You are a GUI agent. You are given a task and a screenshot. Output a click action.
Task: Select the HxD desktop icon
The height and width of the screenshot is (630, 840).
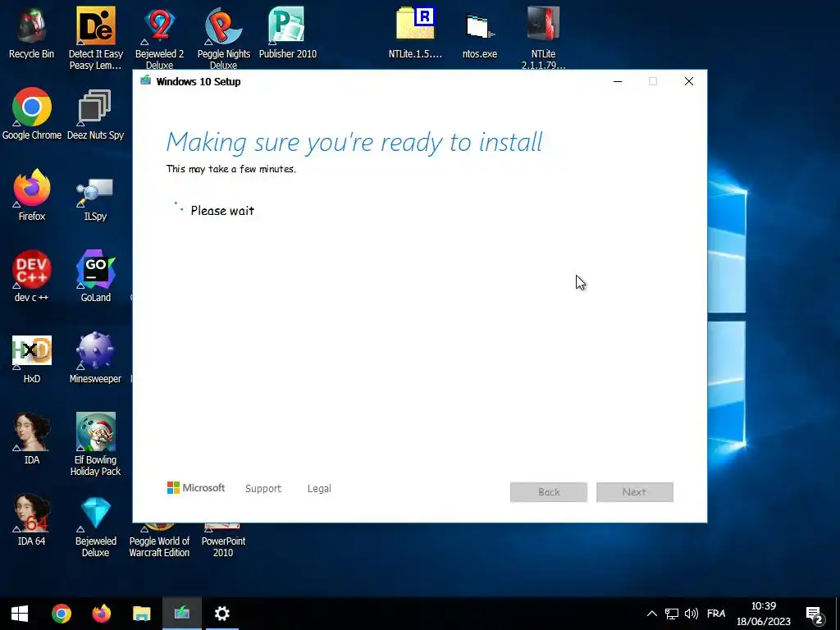pyautogui.click(x=32, y=358)
